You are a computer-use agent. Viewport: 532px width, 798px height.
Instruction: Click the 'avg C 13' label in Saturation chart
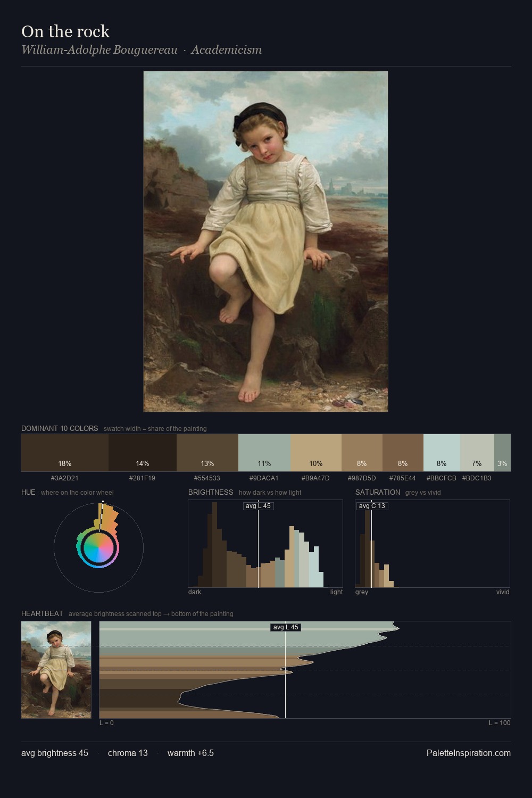click(372, 506)
